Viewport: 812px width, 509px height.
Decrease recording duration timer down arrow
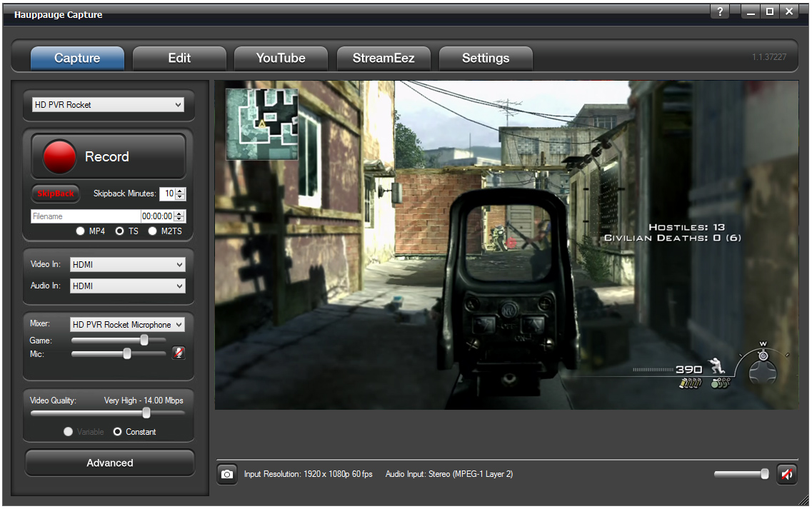pyautogui.click(x=179, y=219)
